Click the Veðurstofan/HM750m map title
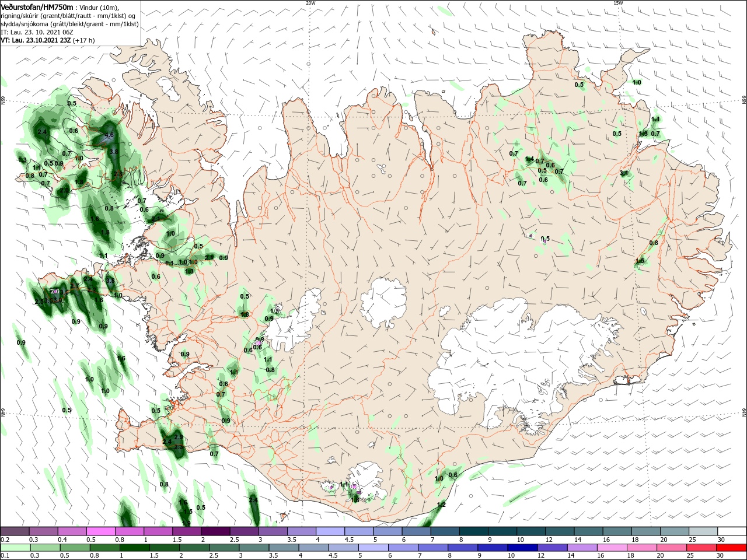The height and width of the screenshot is (560, 747). (37, 6)
